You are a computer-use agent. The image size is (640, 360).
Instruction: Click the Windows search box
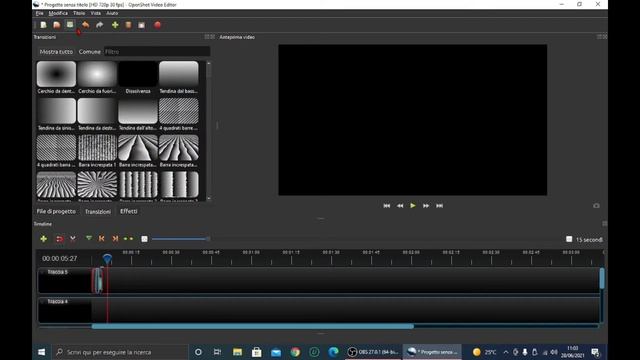pos(120,352)
